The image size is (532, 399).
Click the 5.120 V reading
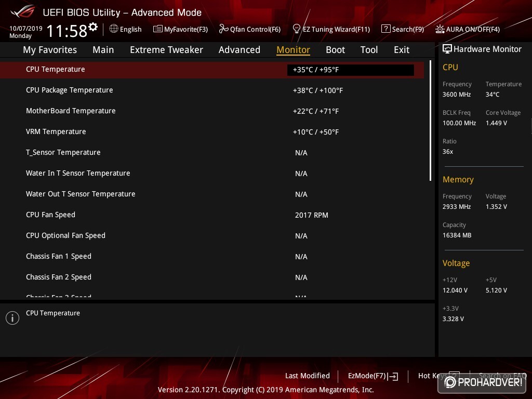496,290
